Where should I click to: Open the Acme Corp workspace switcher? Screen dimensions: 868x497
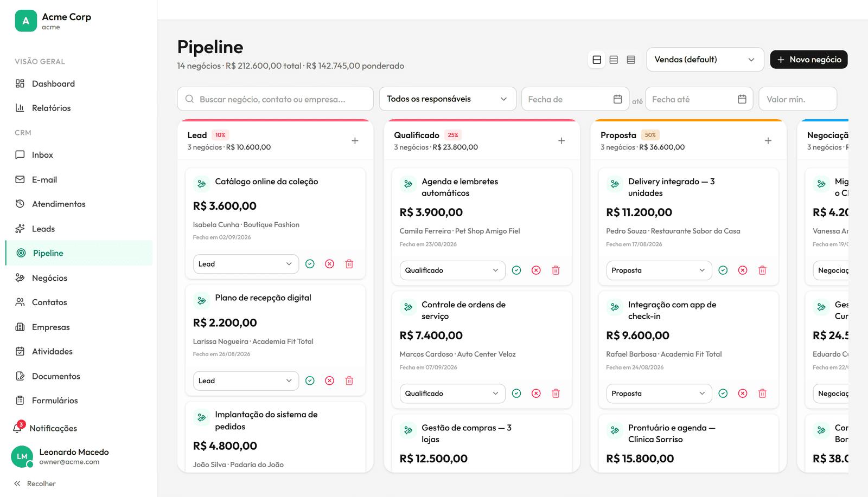click(x=53, y=21)
